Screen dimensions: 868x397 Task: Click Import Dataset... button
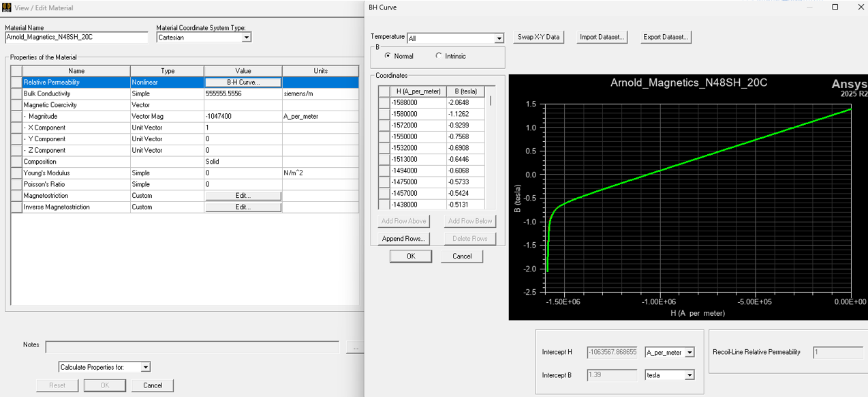pos(602,37)
